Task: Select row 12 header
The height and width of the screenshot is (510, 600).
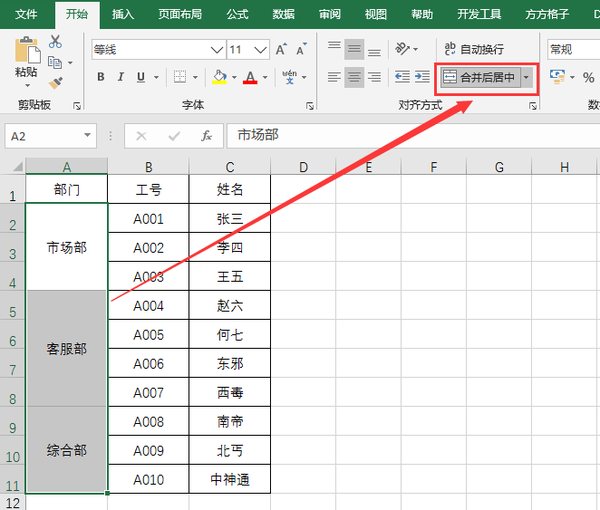Action: (x=13, y=503)
